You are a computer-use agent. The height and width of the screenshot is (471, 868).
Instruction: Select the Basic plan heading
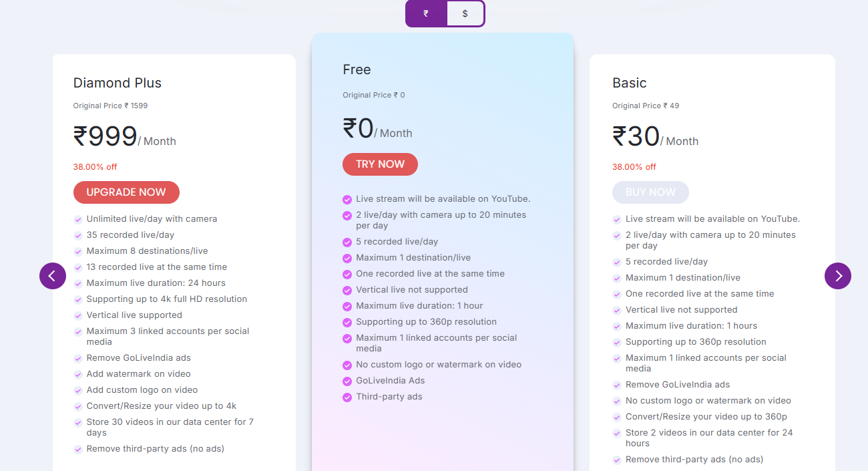pyautogui.click(x=630, y=83)
